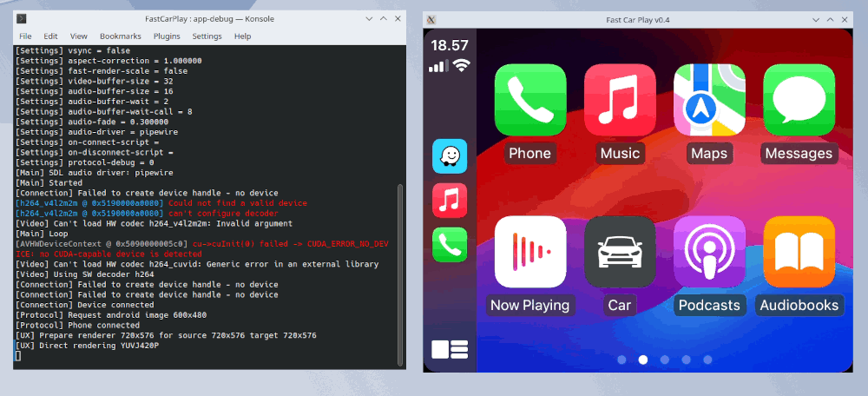Close the Konsole window
The image size is (868, 396).
398,19
